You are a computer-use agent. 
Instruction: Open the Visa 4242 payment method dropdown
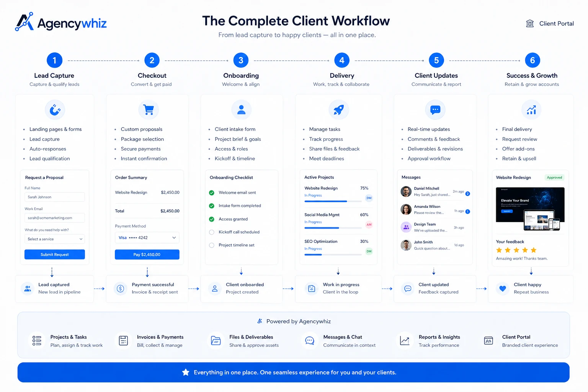(147, 238)
